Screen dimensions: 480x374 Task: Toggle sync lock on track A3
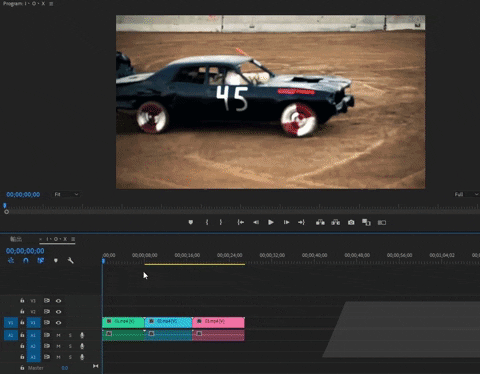coord(47,357)
